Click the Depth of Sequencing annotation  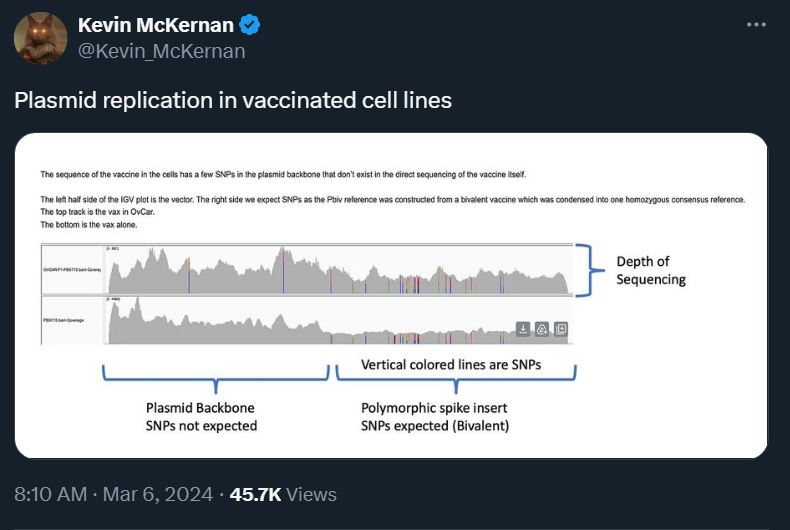(x=651, y=271)
